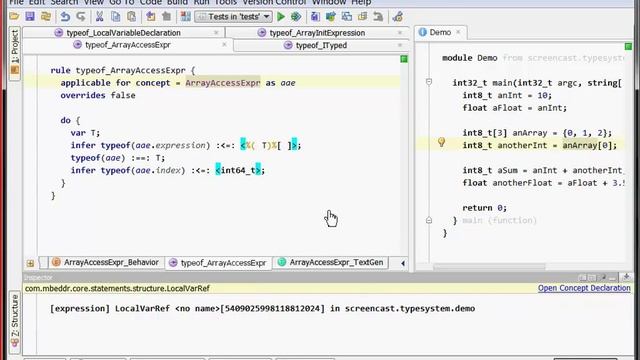Screen dimensions: 640x360
Task: Close the Demo tab
Action: pos(458,32)
